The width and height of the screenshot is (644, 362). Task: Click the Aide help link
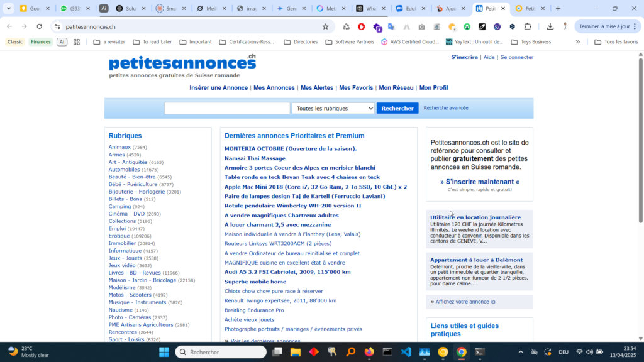click(489, 57)
